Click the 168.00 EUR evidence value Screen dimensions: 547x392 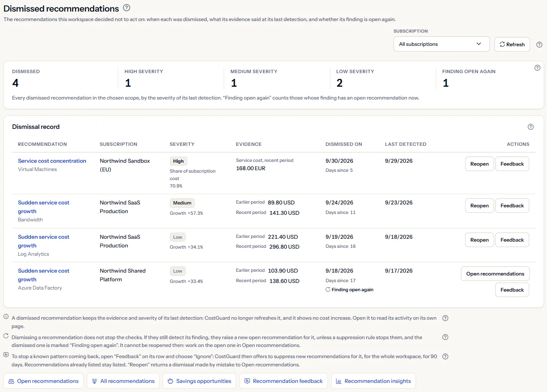[x=251, y=169]
